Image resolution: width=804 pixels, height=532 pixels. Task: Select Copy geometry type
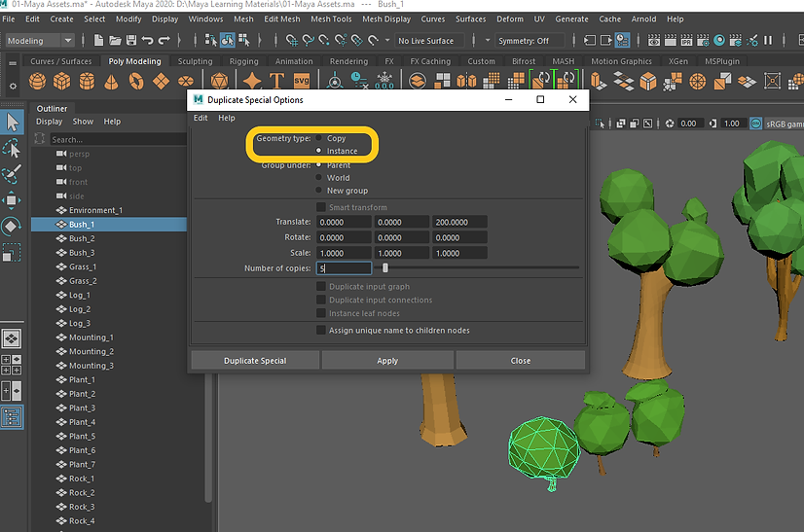319,138
